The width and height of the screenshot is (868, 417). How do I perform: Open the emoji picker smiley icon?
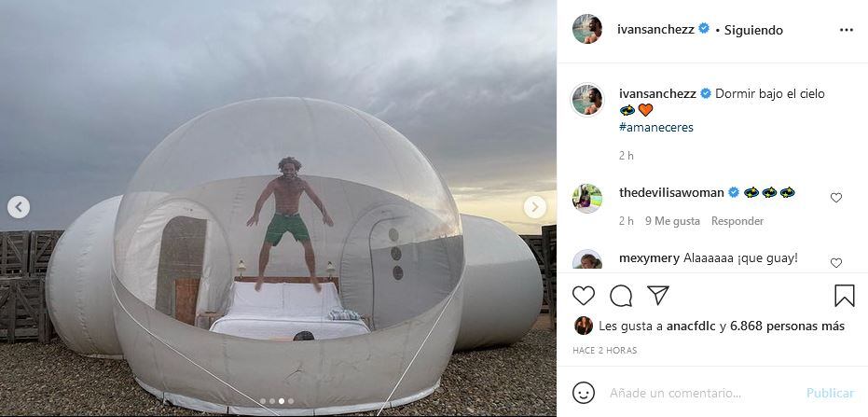pos(584,393)
